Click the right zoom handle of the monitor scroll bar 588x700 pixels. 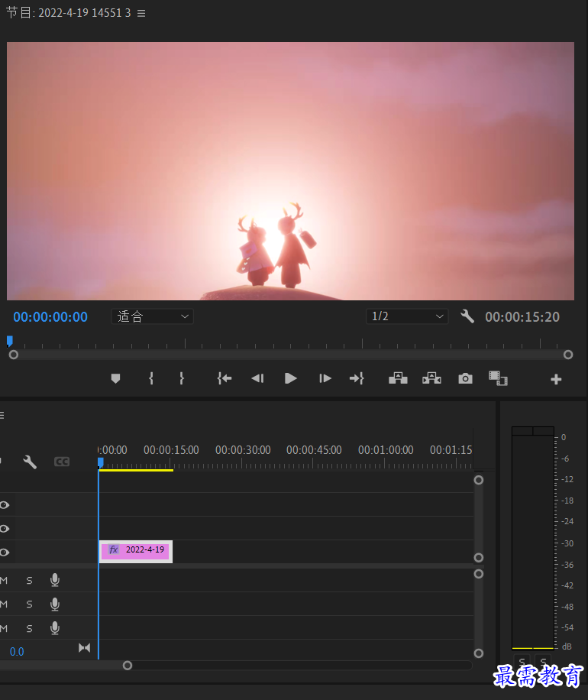coord(568,355)
